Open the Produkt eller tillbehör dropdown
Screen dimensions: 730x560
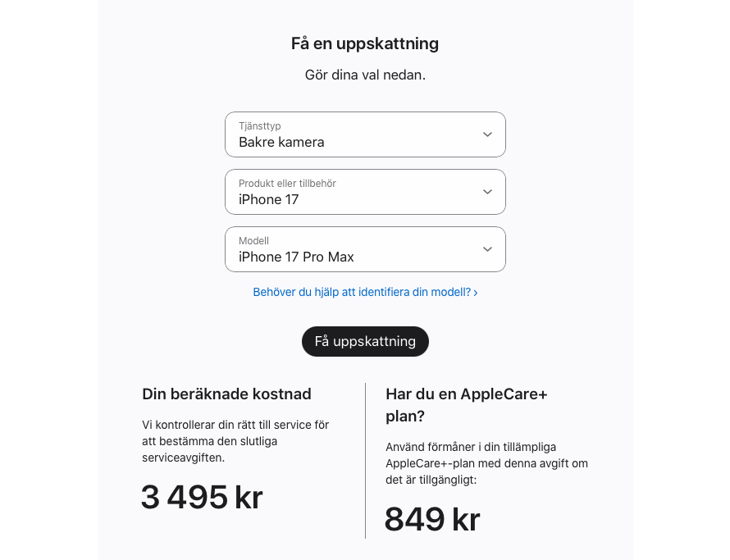pyautogui.click(x=365, y=192)
